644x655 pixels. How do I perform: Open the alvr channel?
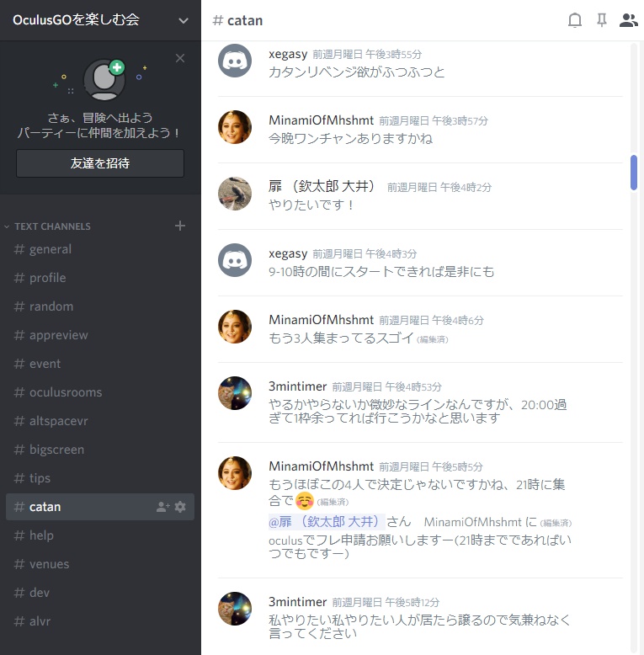point(100,621)
